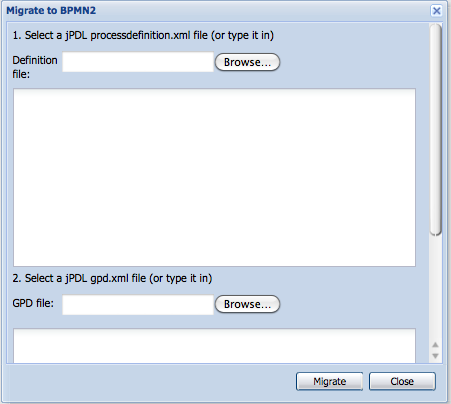Click the Browse button for Definition file
The image size is (451, 404).
pos(247,62)
